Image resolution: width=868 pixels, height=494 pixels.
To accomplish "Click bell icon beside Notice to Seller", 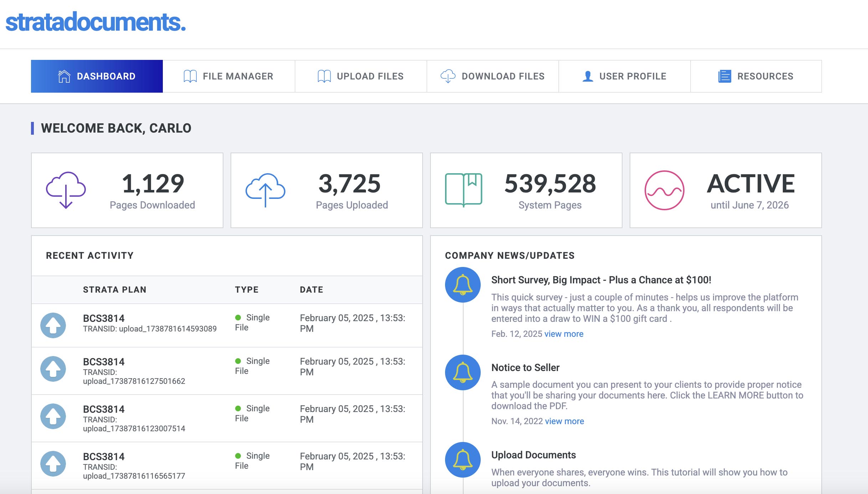I will tap(463, 372).
